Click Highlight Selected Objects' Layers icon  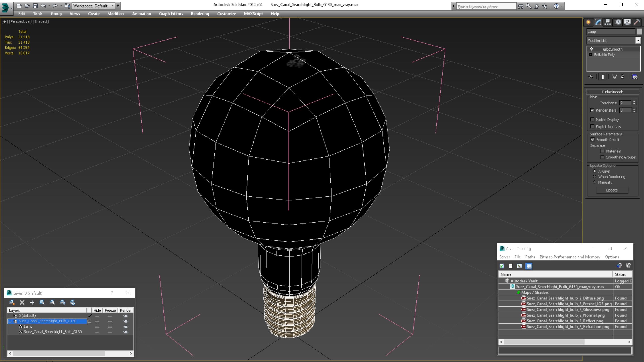click(x=53, y=303)
